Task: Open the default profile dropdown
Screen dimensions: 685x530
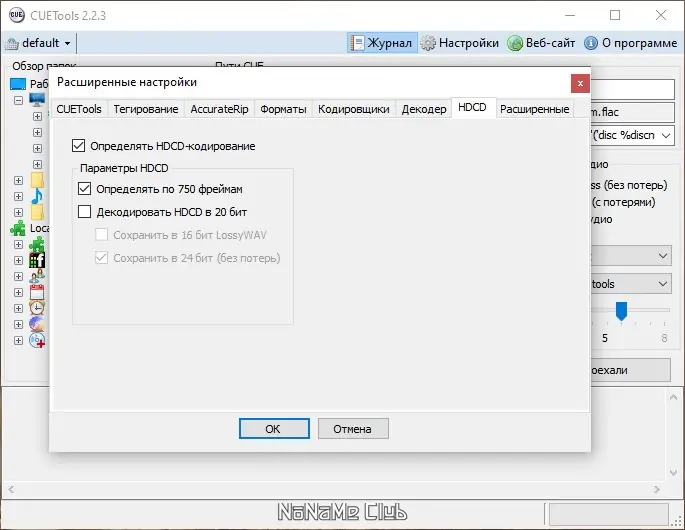Action: point(67,43)
